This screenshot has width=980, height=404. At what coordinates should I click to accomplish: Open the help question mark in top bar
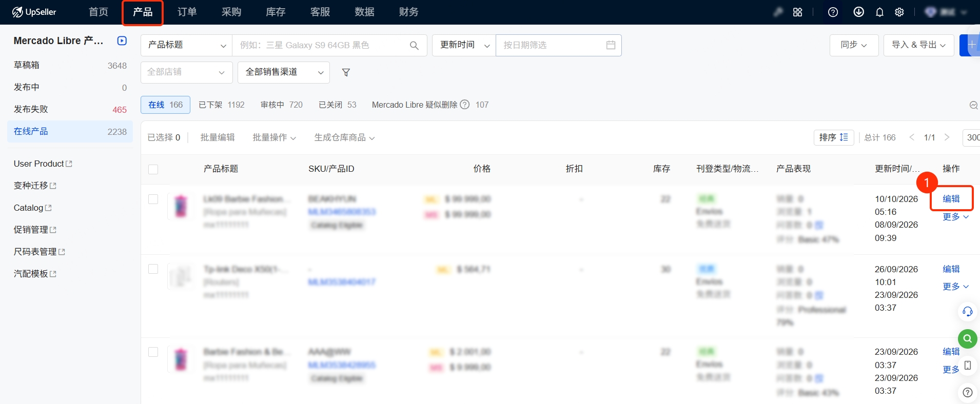(x=833, y=12)
